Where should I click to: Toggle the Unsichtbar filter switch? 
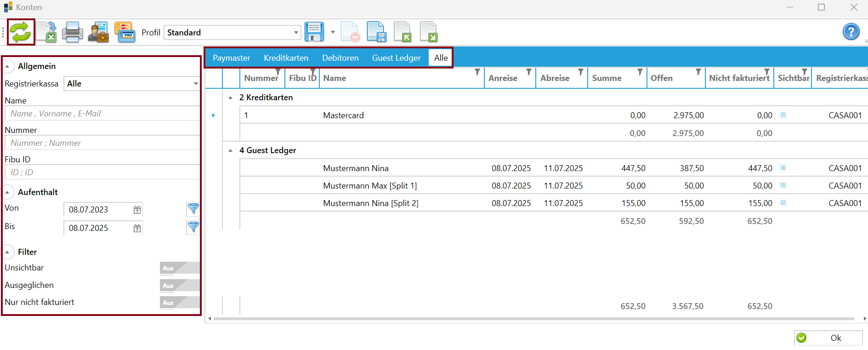(180, 268)
